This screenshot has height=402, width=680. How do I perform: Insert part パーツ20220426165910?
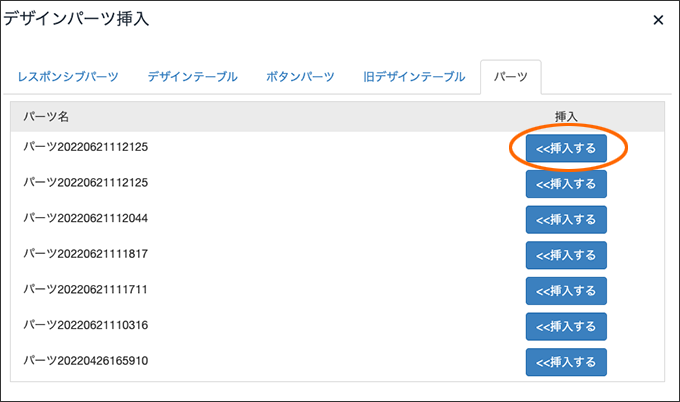point(566,362)
